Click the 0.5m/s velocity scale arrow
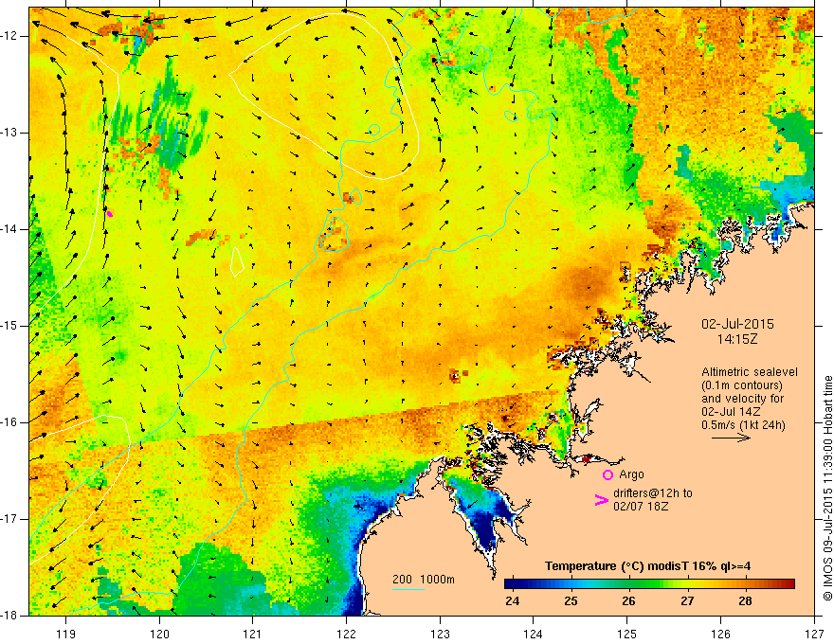 (732, 438)
